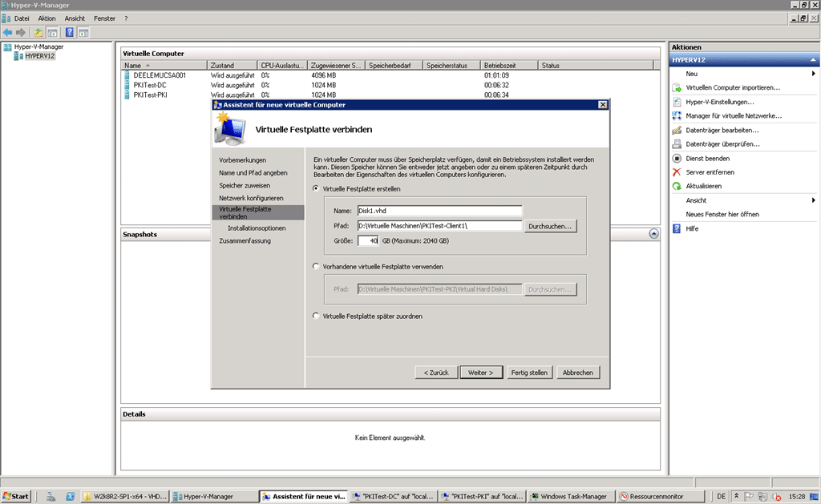The width and height of the screenshot is (821, 504).
Task: Select the PKITest-PKI virtual machine icon
Action: [127, 95]
